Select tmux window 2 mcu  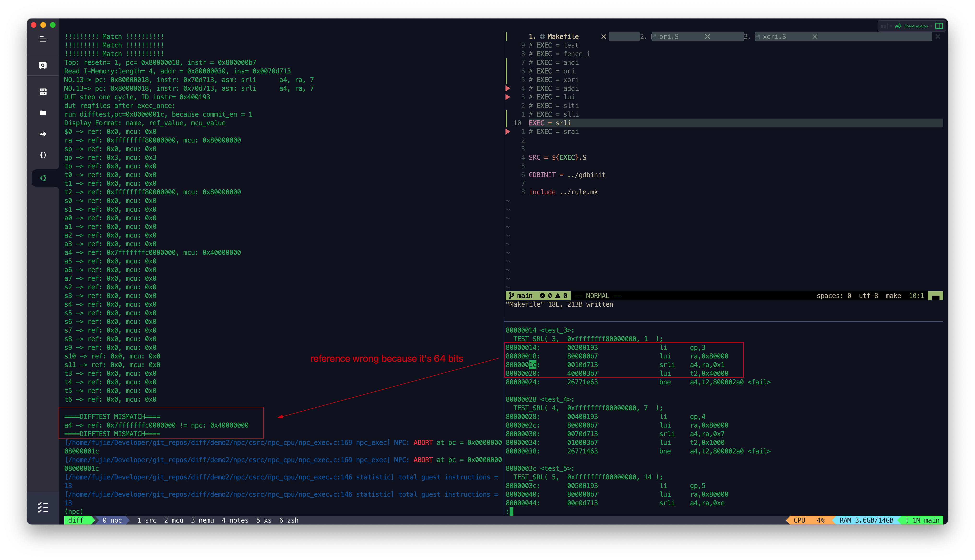pos(173,520)
